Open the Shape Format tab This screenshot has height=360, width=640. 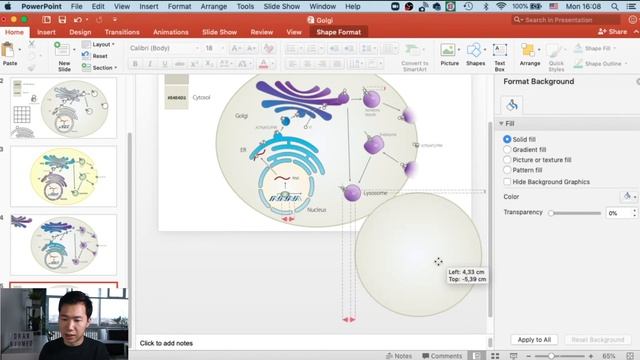tap(338, 32)
